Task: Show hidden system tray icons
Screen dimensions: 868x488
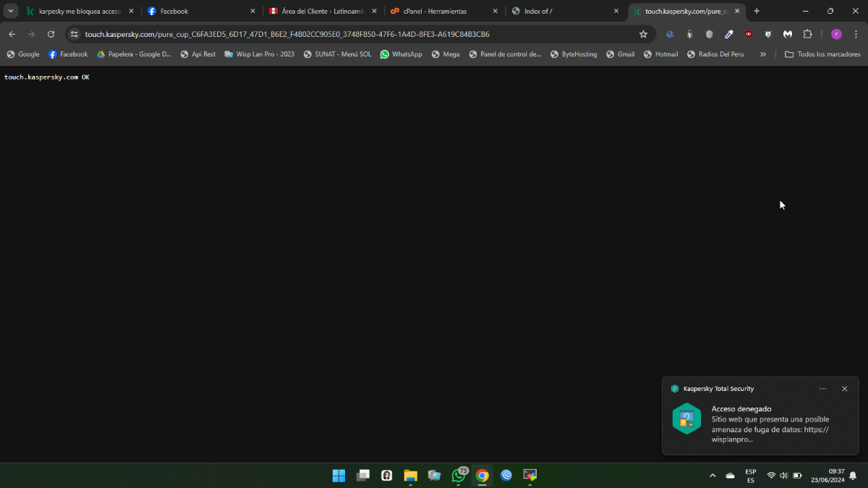Action: click(x=712, y=476)
